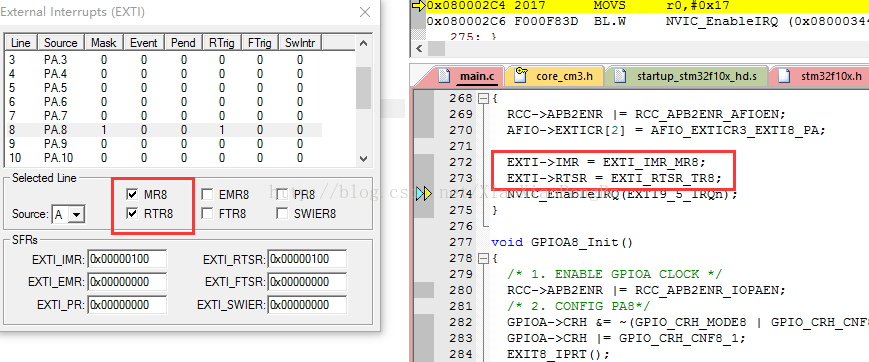Open the Source dropdown
Viewport: 869px width, 362px height.
[77, 215]
